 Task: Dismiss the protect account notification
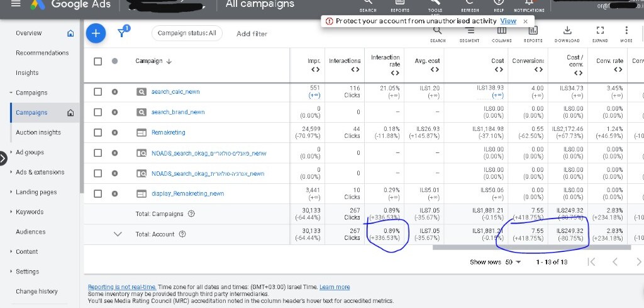(525, 21)
